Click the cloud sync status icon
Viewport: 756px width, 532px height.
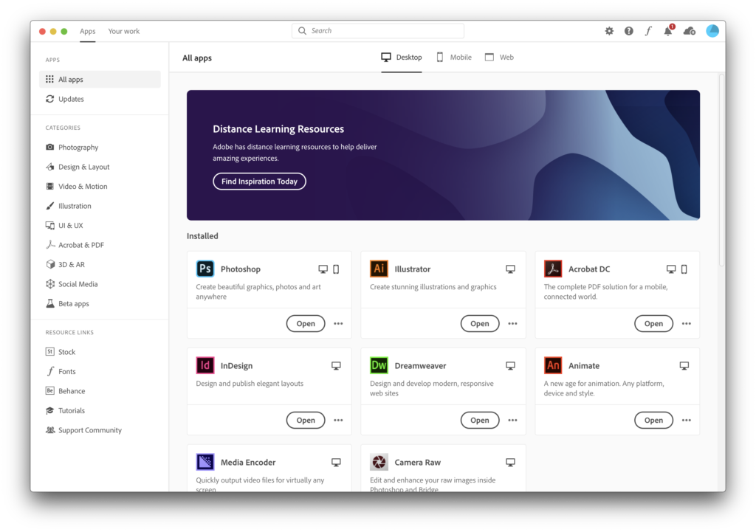690,31
